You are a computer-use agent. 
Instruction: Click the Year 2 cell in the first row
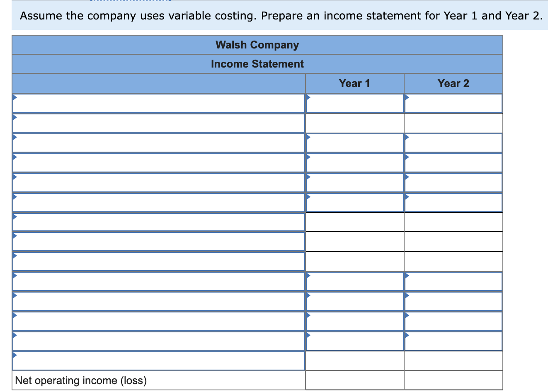pyautogui.click(x=453, y=103)
